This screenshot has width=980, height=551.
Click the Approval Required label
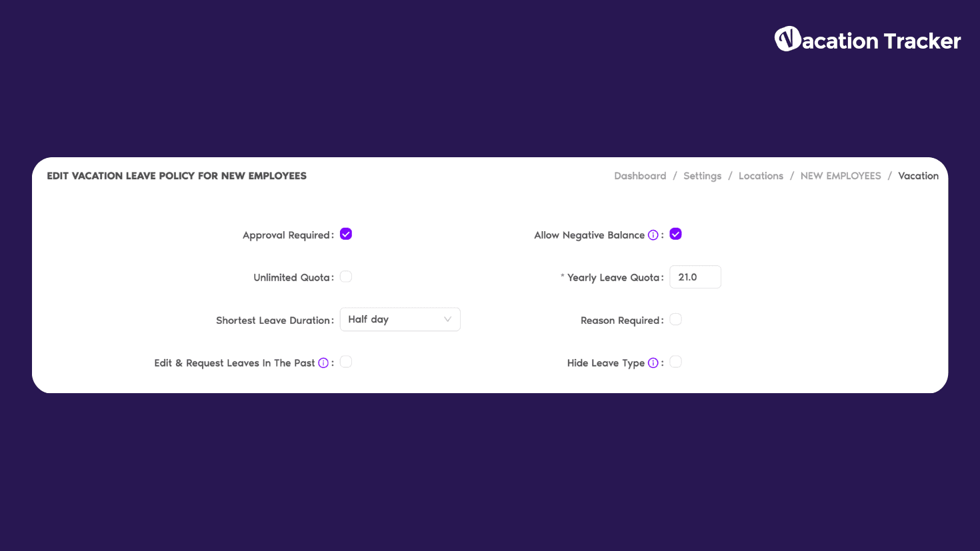tap(288, 235)
